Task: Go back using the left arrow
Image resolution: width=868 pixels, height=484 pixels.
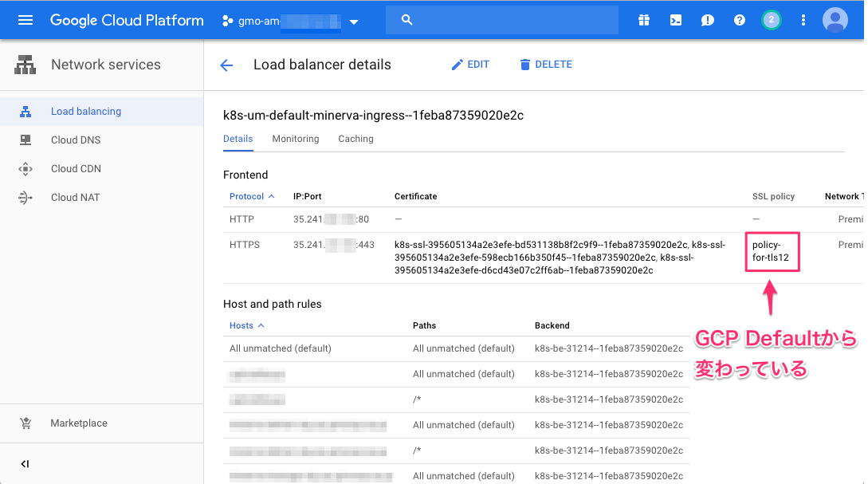Action: point(226,65)
